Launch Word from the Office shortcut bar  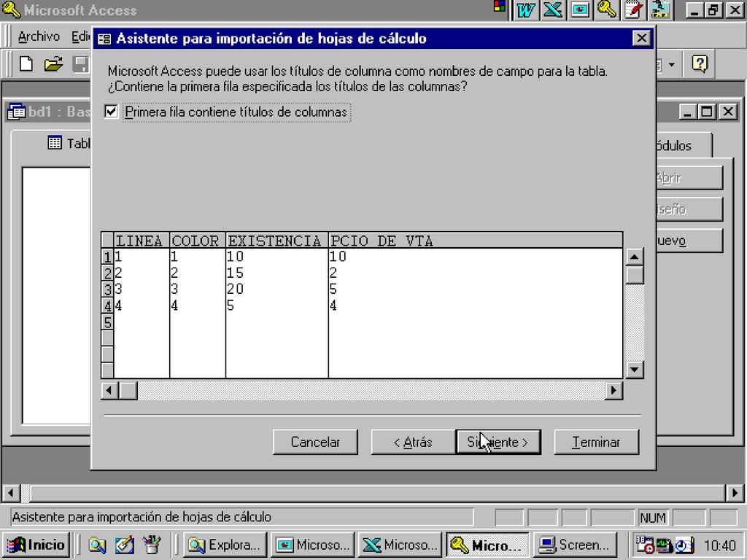525,10
